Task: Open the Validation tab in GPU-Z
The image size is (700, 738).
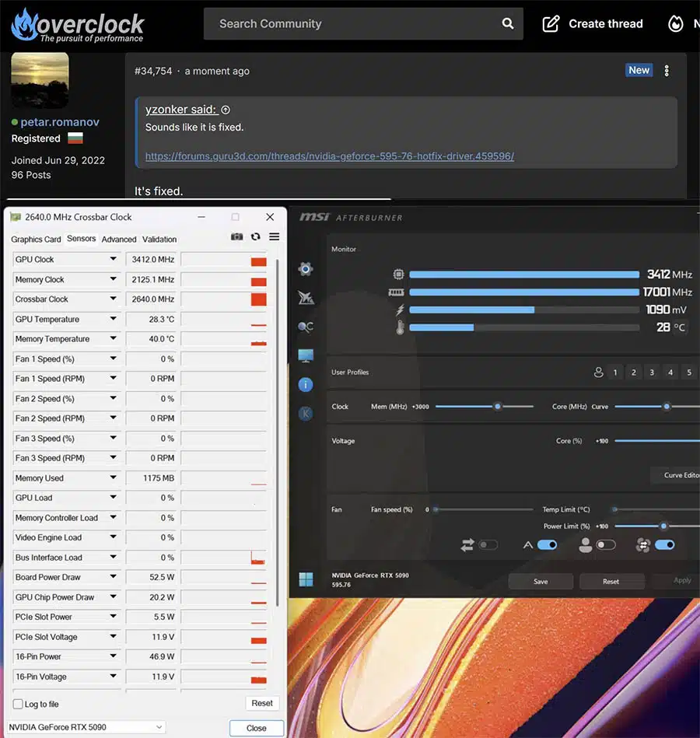Action: tap(159, 240)
